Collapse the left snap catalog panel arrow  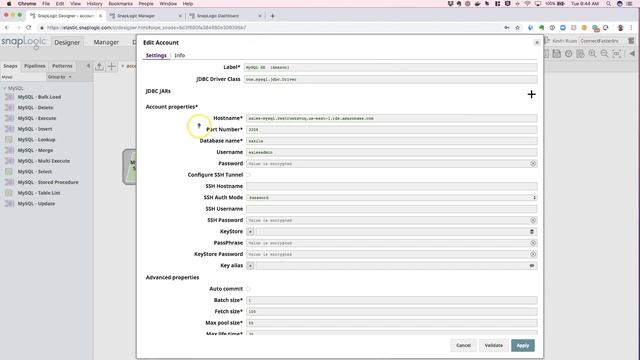click(x=88, y=66)
